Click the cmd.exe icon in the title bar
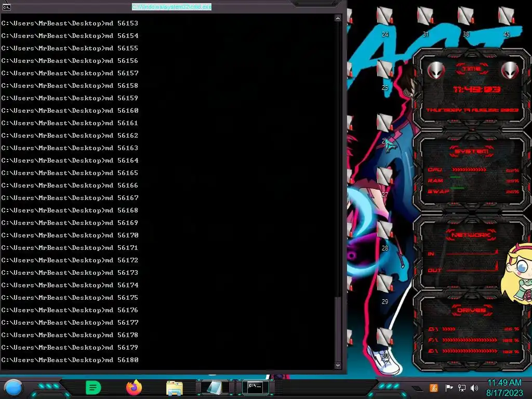Image resolution: width=532 pixels, height=399 pixels. click(x=6, y=7)
